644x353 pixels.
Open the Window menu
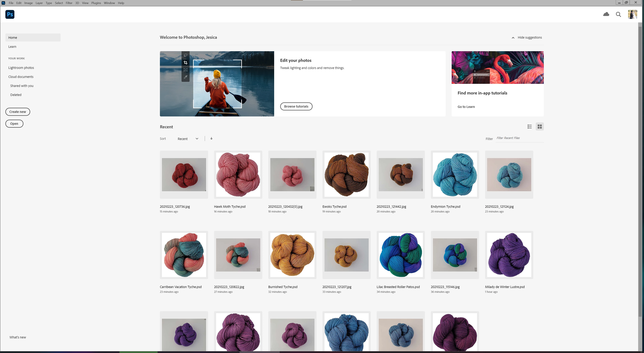(x=109, y=3)
